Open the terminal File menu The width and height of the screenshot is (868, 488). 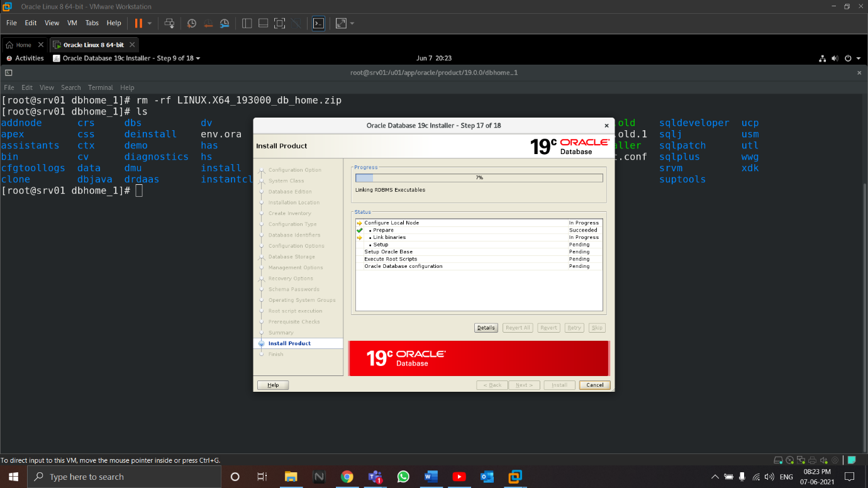[x=9, y=87]
